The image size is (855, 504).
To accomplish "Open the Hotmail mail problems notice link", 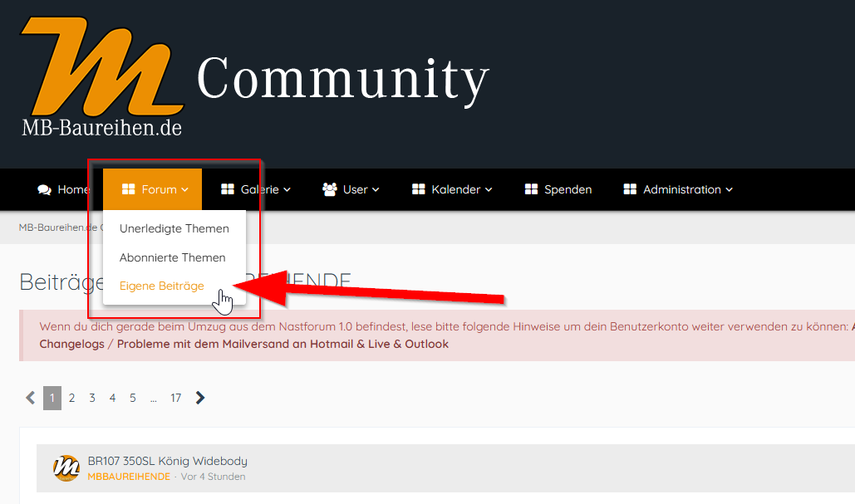I will pos(283,344).
